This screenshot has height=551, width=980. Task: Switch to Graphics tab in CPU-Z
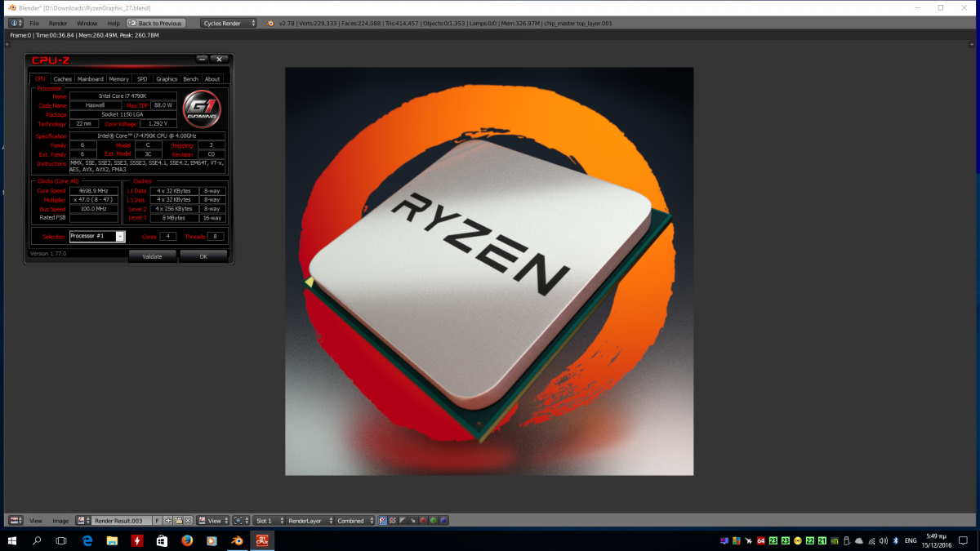167,79
